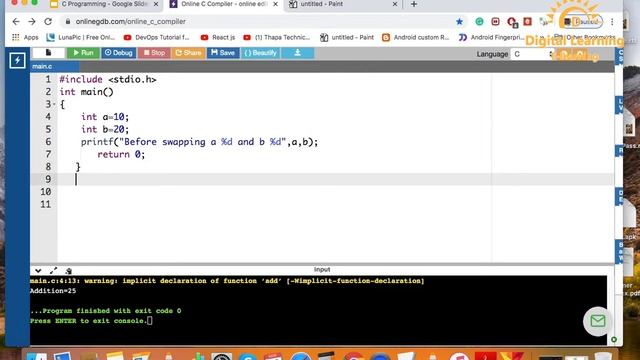This screenshot has height=360, width=640.
Task: Download the code with download icon
Action: pyautogui.click(x=298, y=53)
